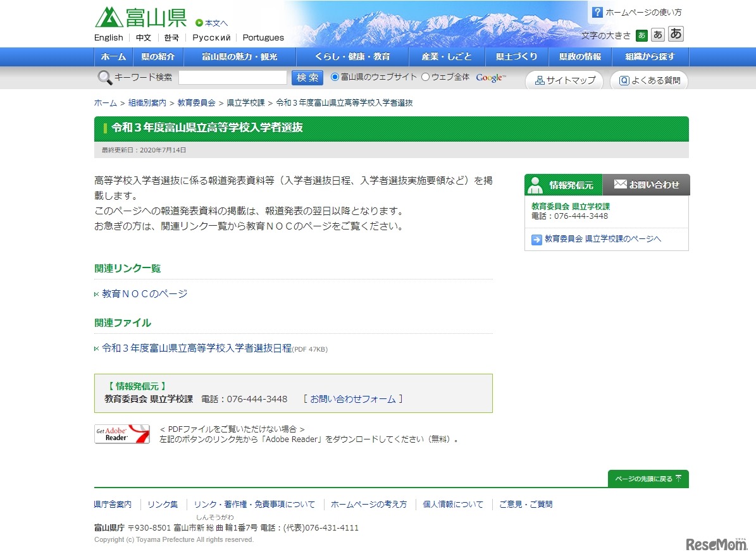Image resolution: width=756 pixels, height=559 pixels.
Task: Click the ホームページの使い方 help icon
Action: 597,11
